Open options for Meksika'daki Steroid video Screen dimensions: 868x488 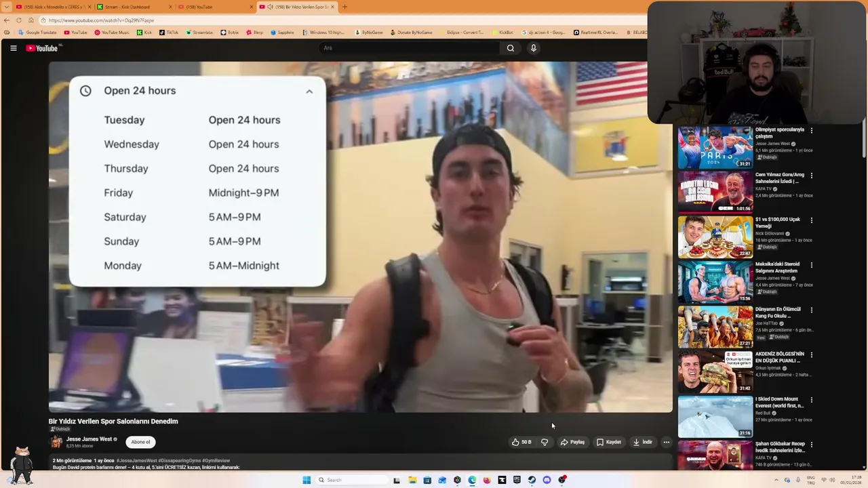812,265
